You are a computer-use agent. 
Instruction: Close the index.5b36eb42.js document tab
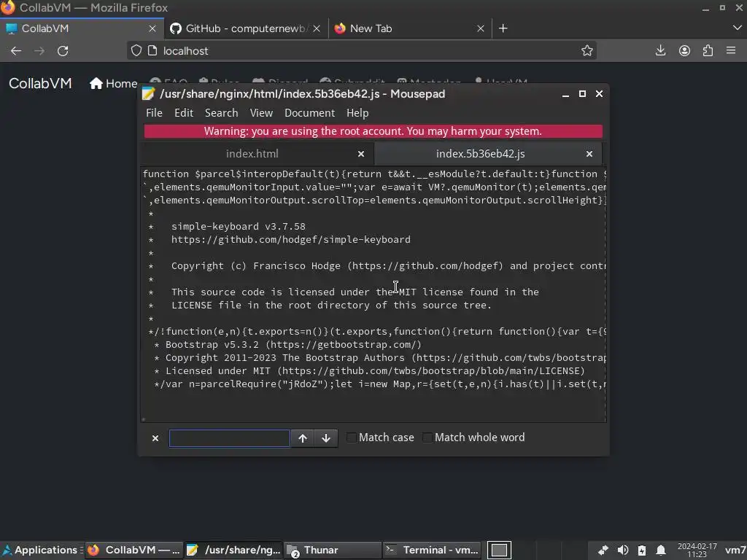(589, 154)
